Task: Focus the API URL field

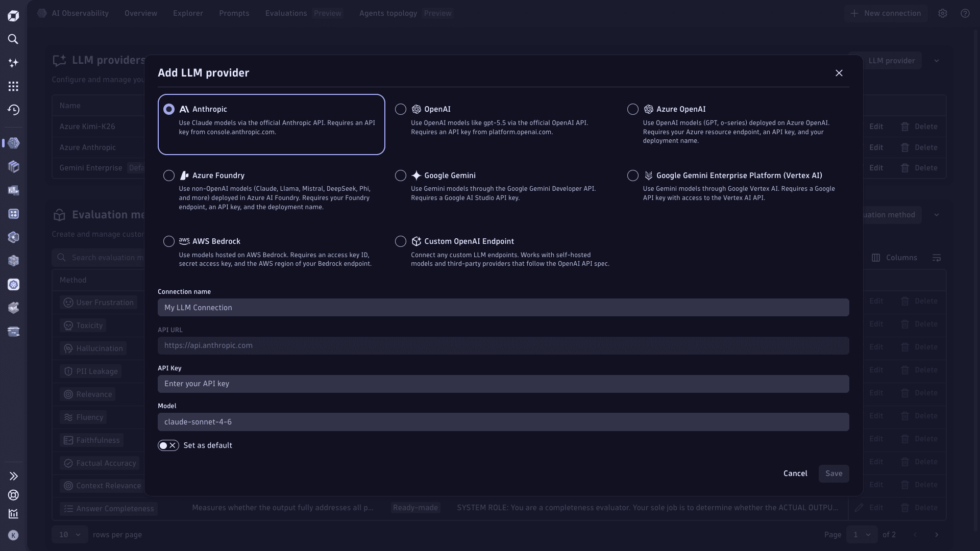Action: 503,345
